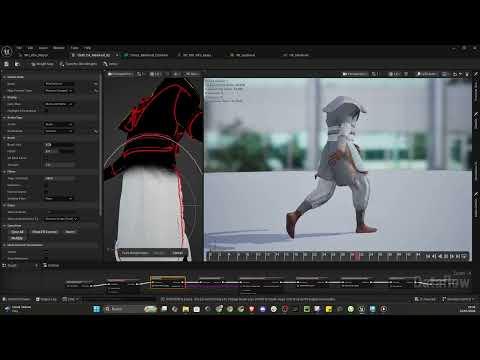The image size is (480, 360).
Task: Toggle last checkbox in bottom section
Action: click(x=46, y=258)
